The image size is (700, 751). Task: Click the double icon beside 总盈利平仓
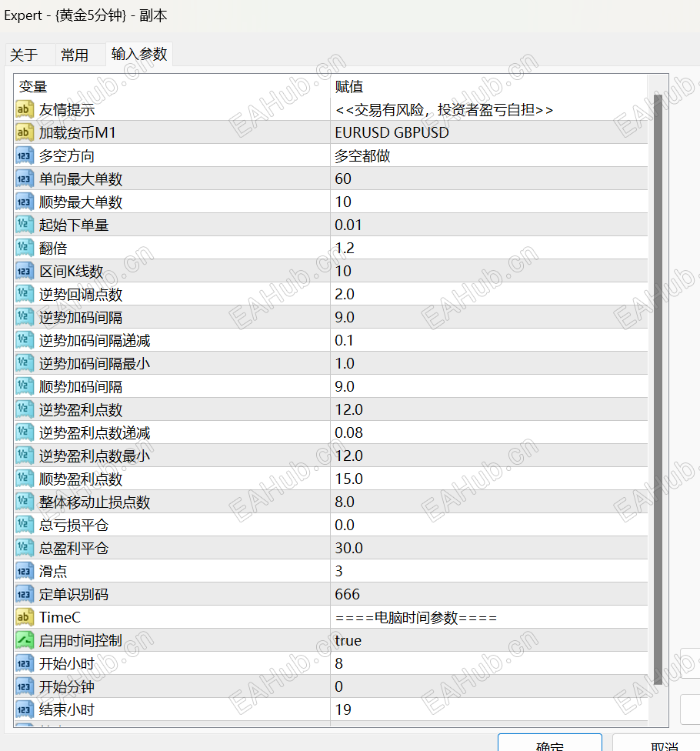(25, 548)
